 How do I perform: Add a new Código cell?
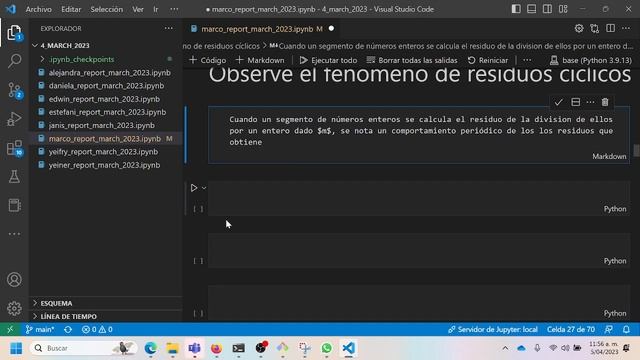tap(208, 60)
